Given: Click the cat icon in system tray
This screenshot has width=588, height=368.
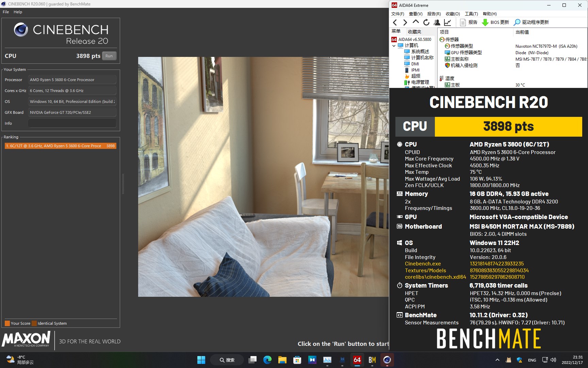Looking at the screenshot, I should pos(509,360).
